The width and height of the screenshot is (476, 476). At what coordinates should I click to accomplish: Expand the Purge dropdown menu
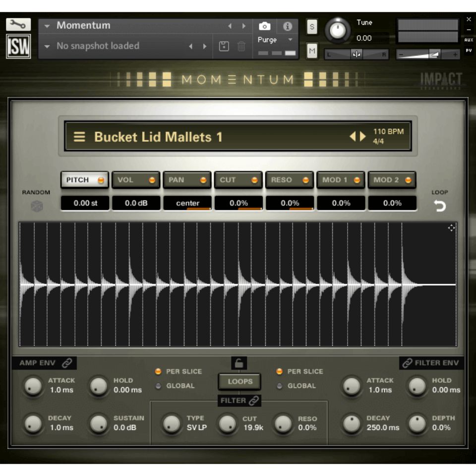pos(291,40)
